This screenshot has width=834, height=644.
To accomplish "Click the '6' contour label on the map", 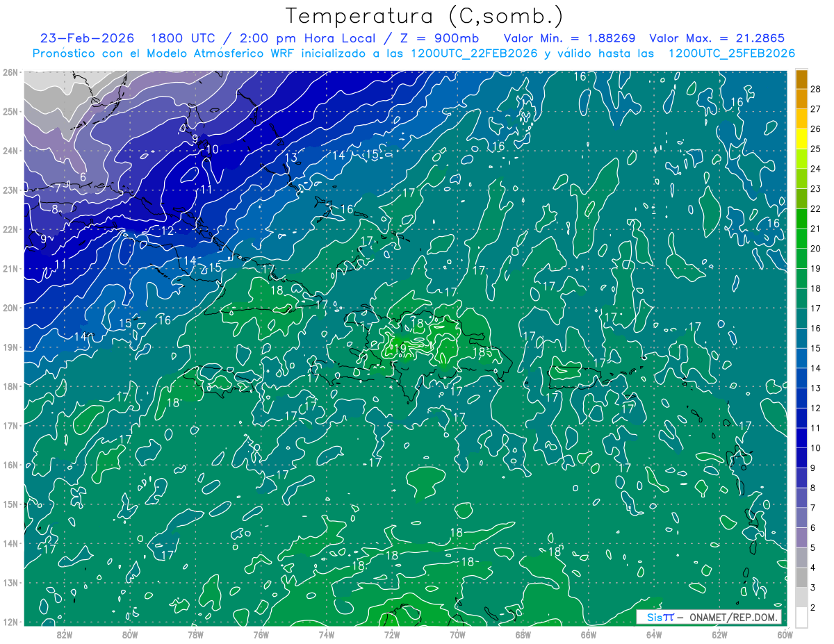I will click(x=83, y=177).
